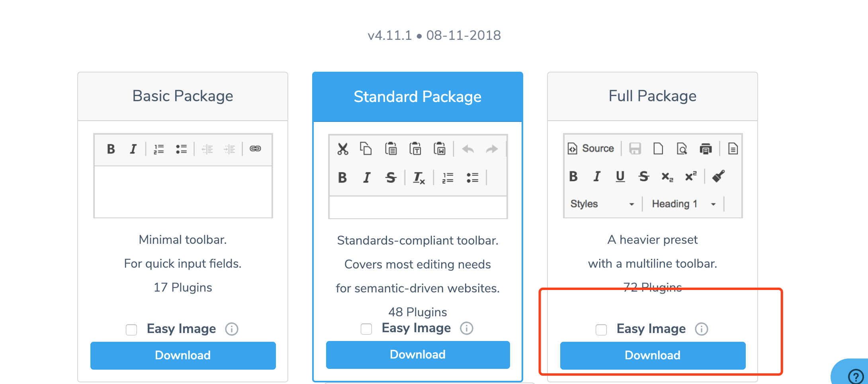Click the Redo arrow in Standard Package toolbar
Viewport: 868px width, 384px height.
492,149
